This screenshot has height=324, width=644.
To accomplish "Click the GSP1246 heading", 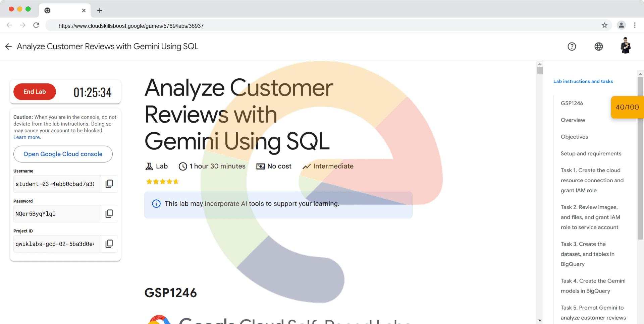I will pos(170,293).
